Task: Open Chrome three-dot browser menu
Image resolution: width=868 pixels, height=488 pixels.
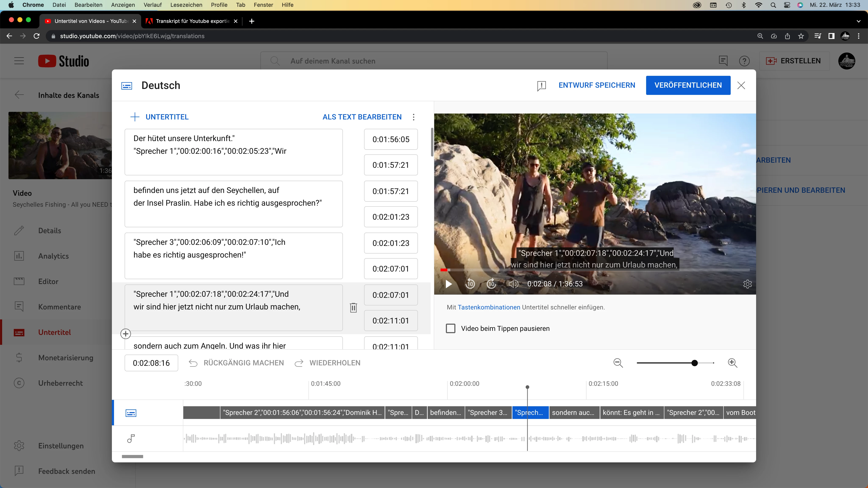Action: coord(858,36)
